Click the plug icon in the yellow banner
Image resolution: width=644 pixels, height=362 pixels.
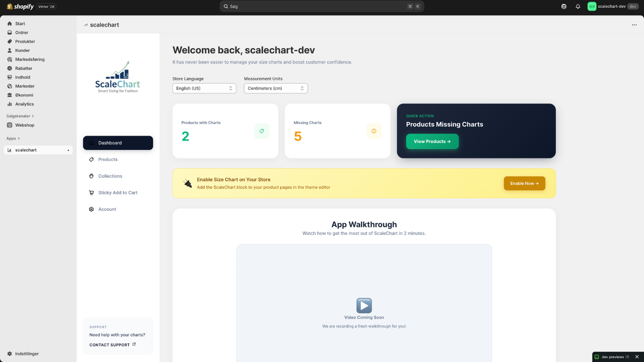pyautogui.click(x=188, y=183)
